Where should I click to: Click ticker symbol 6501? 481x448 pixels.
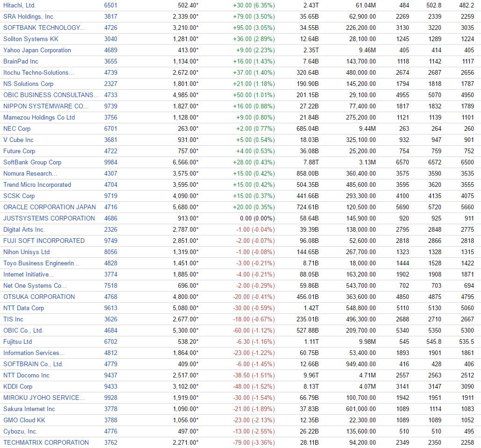click(x=111, y=5)
